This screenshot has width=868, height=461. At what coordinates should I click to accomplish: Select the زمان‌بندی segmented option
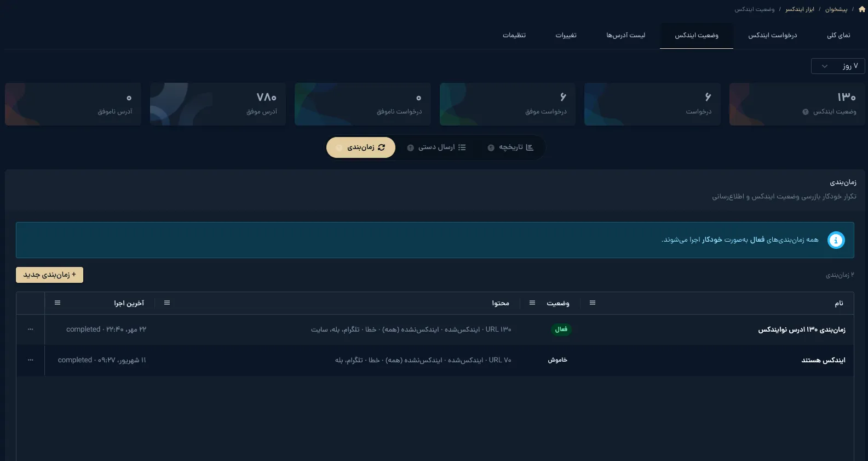(361, 147)
